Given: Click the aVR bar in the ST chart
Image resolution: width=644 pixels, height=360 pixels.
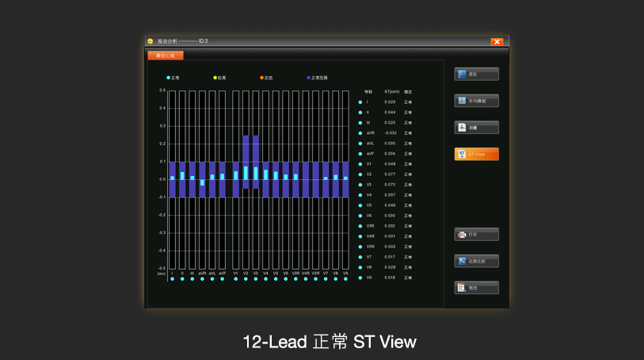Looking at the screenshot, I should (x=202, y=182).
